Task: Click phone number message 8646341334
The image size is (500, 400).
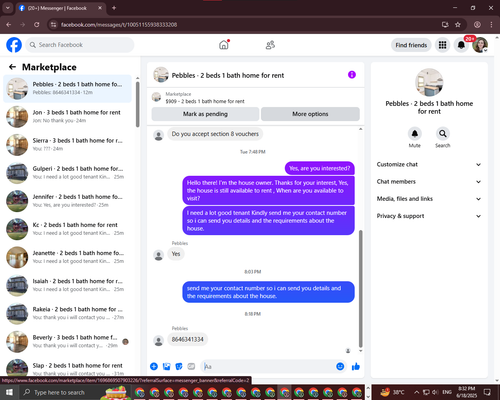Action: pyautogui.click(x=187, y=339)
